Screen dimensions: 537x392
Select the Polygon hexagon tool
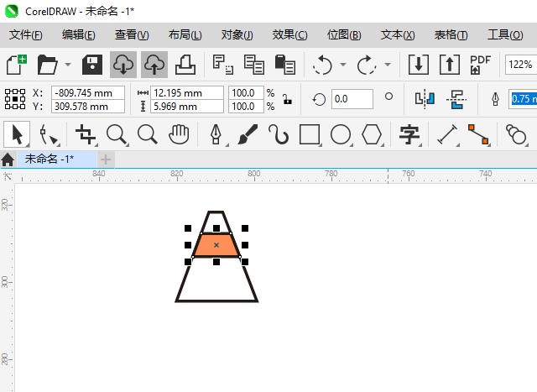pyautogui.click(x=372, y=134)
